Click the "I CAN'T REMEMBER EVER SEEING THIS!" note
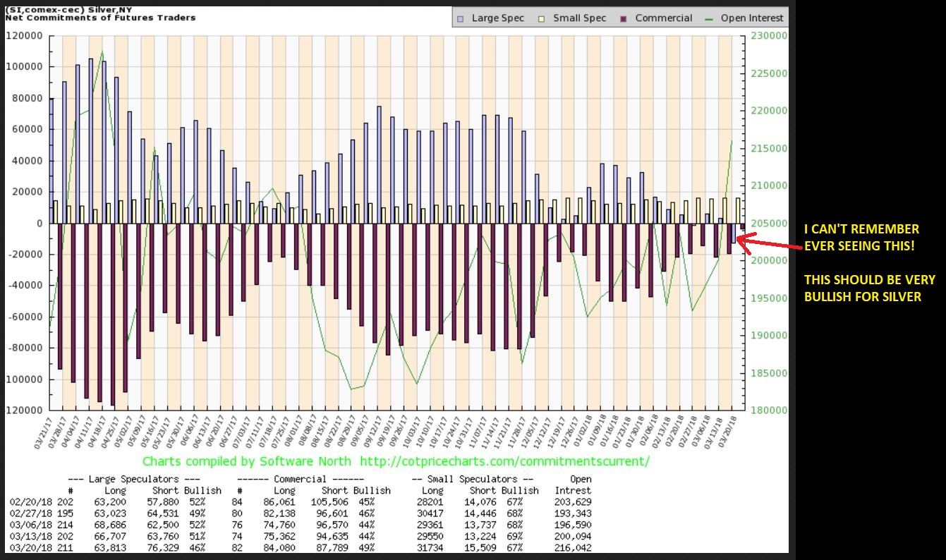Image resolution: width=946 pixels, height=560 pixels. point(862,237)
